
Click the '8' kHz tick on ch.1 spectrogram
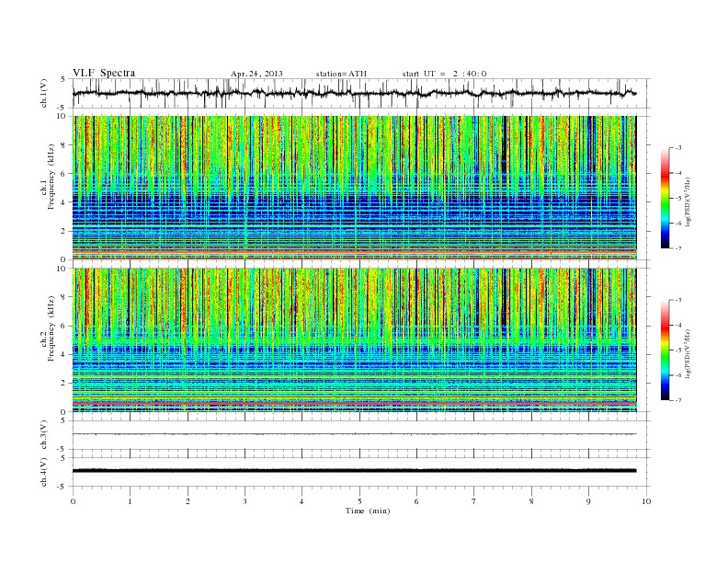64,145
